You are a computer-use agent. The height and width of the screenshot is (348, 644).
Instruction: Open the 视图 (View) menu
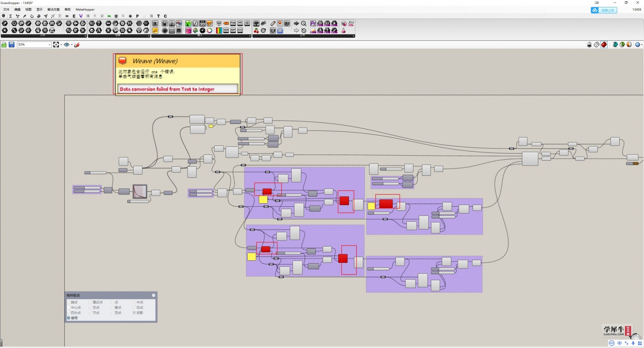click(x=28, y=9)
